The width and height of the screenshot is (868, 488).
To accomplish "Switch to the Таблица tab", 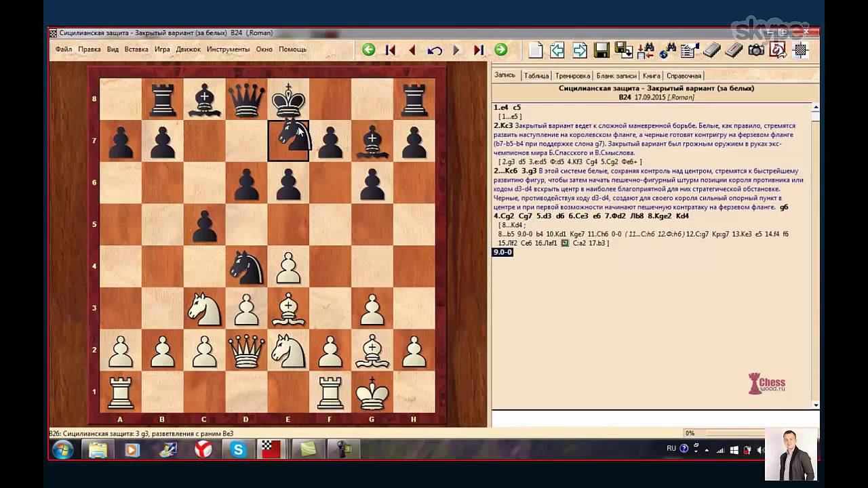I will (x=536, y=76).
